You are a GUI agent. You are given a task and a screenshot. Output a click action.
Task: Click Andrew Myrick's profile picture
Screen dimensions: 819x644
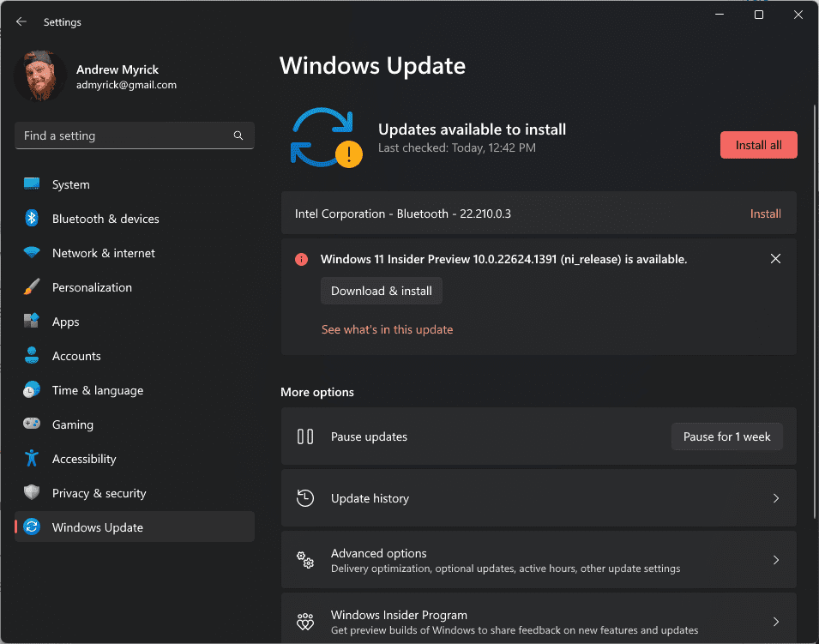coord(40,76)
